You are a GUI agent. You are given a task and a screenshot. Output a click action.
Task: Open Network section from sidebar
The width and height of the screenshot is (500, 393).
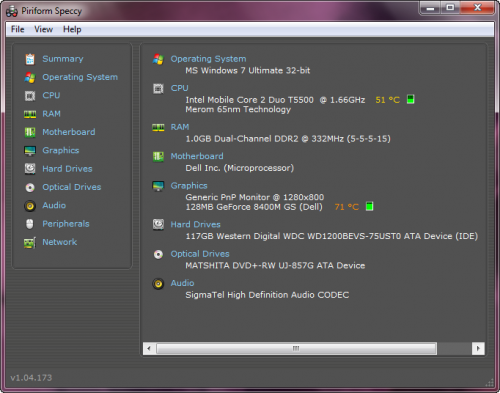point(60,242)
